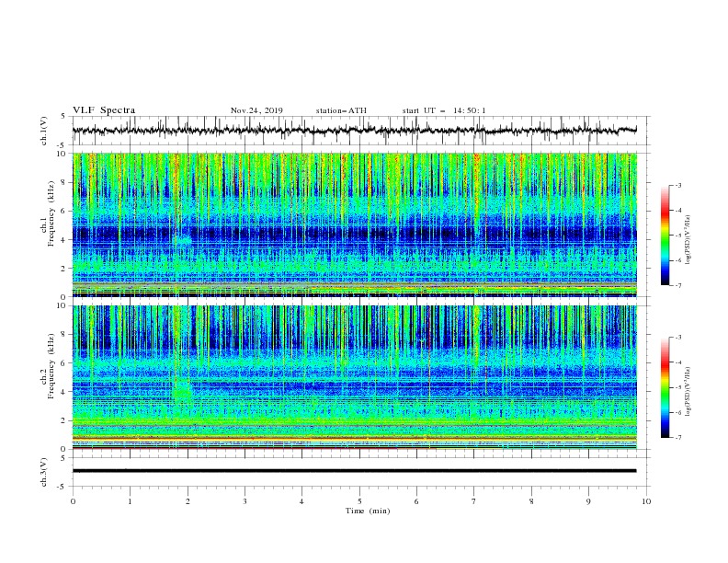
Task: Click the ch.1 spectrogram color bar
Action: click(x=665, y=236)
